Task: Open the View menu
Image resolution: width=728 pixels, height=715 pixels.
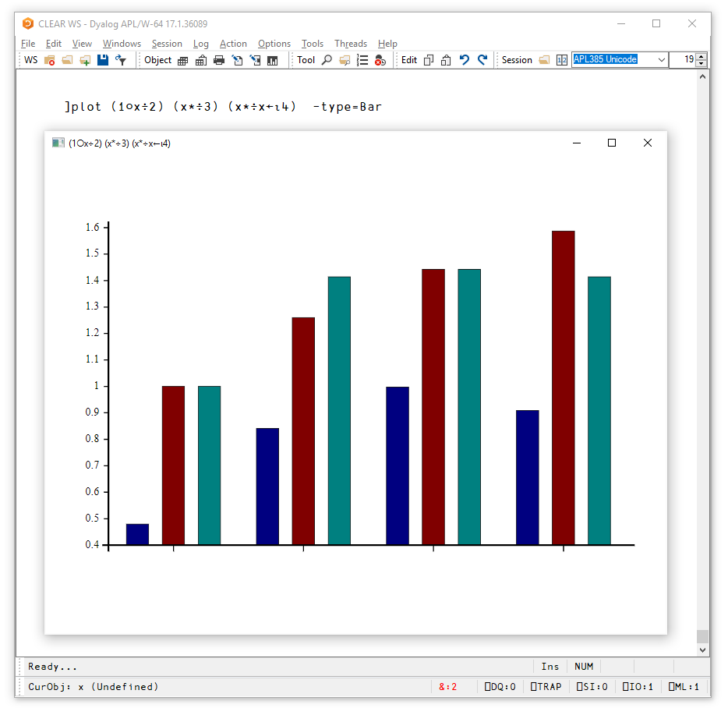Action: (x=82, y=44)
